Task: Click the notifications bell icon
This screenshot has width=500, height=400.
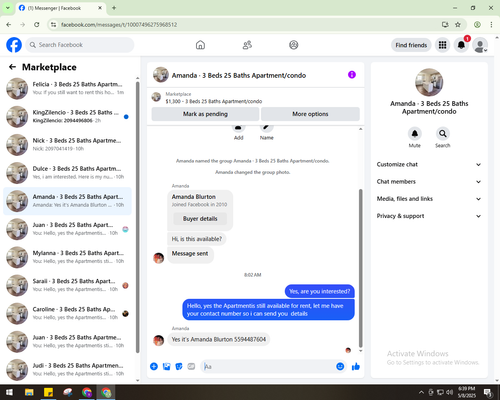Action: [x=461, y=45]
